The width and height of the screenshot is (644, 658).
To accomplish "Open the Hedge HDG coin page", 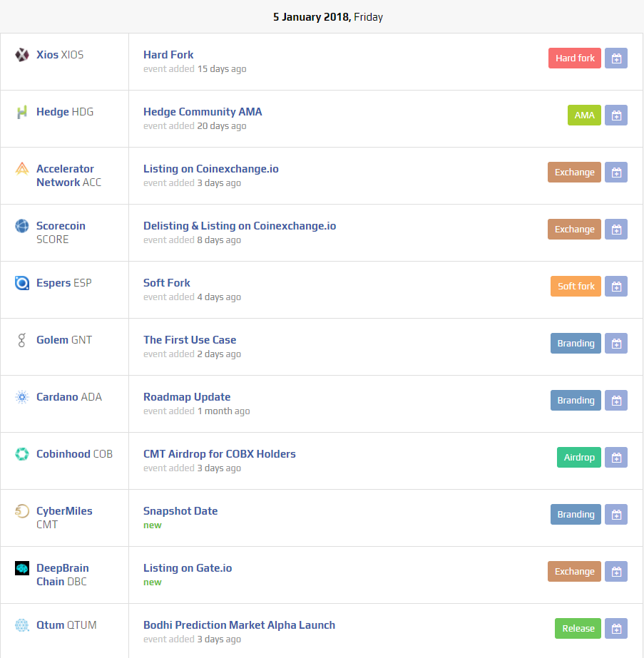I will [65, 112].
